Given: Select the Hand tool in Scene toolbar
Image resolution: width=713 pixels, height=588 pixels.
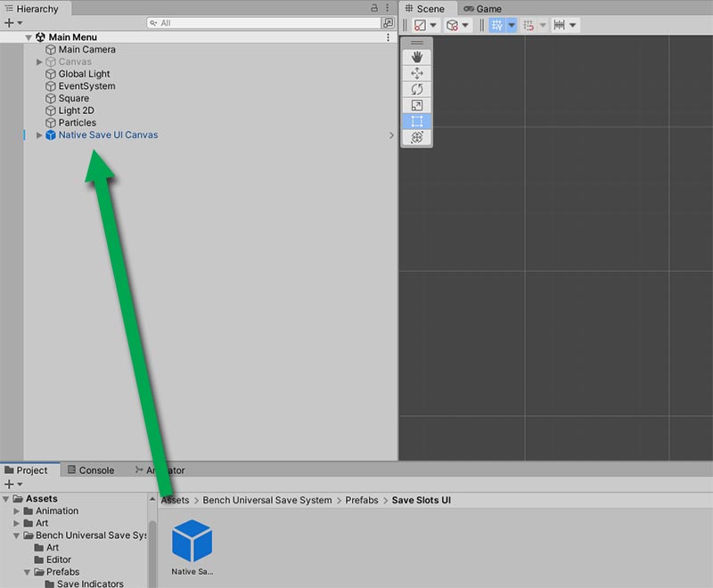Looking at the screenshot, I should (x=416, y=57).
